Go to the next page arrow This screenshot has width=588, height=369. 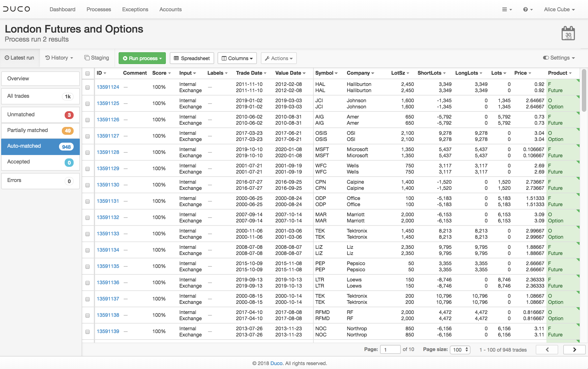click(574, 350)
